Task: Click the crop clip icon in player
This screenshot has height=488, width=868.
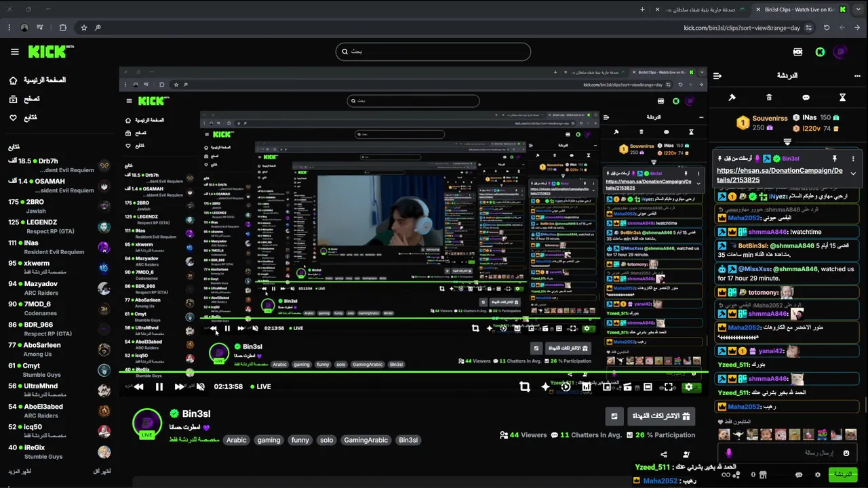Action: tap(525, 387)
